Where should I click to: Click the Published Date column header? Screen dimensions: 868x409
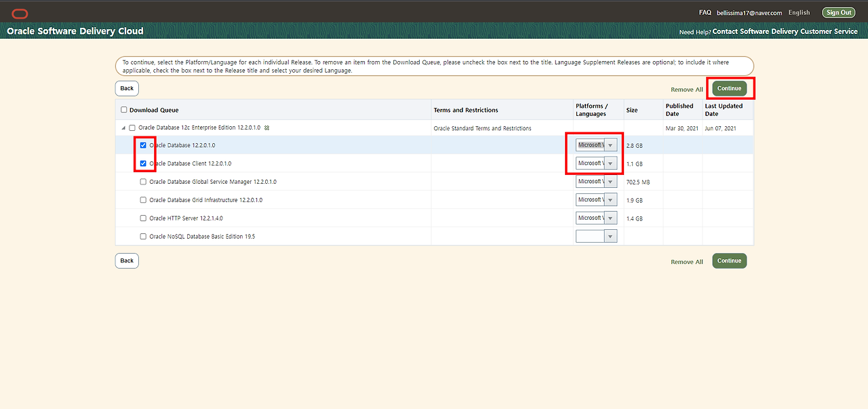pyautogui.click(x=679, y=110)
